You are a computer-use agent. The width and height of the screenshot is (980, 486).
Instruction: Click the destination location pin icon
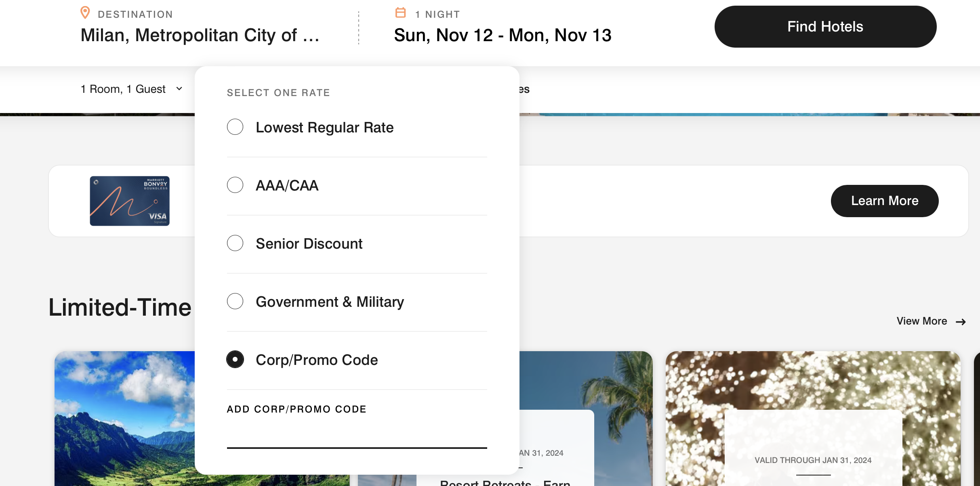pyautogui.click(x=85, y=13)
